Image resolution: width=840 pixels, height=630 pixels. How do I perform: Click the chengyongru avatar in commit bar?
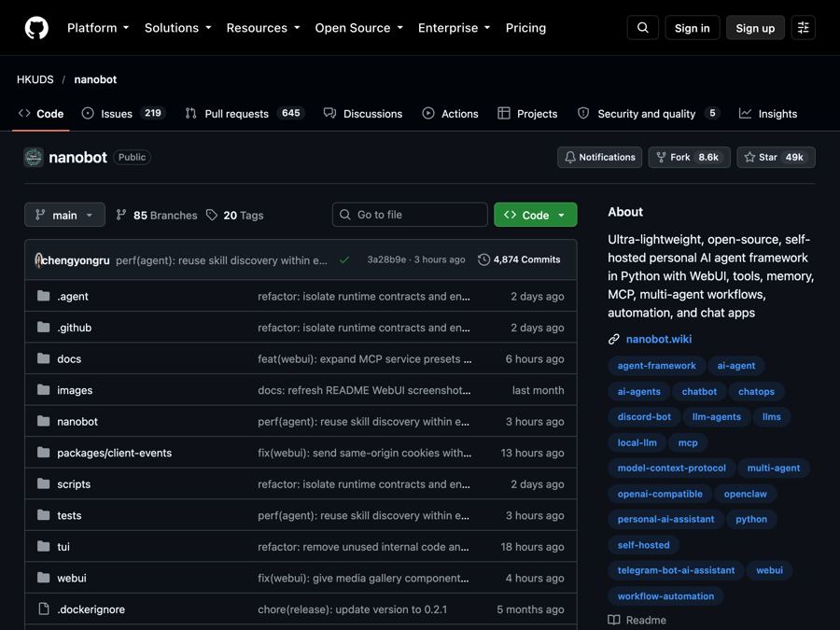pyautogui.click(x=38, y=260)
